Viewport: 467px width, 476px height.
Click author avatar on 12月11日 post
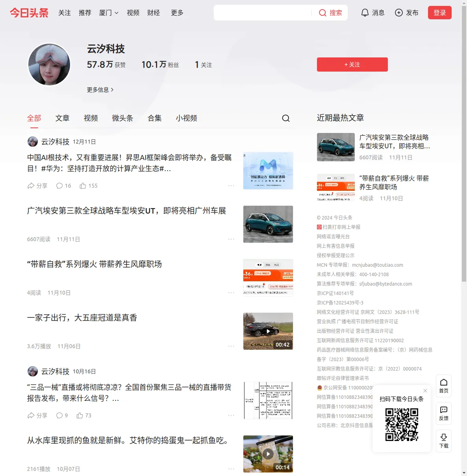pos(33,142)
